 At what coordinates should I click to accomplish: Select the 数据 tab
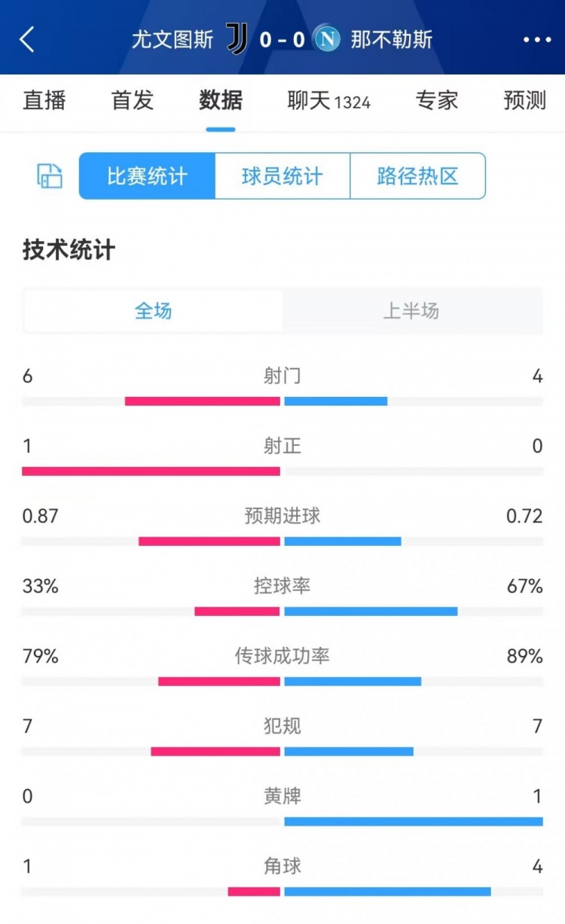[221, 100]
